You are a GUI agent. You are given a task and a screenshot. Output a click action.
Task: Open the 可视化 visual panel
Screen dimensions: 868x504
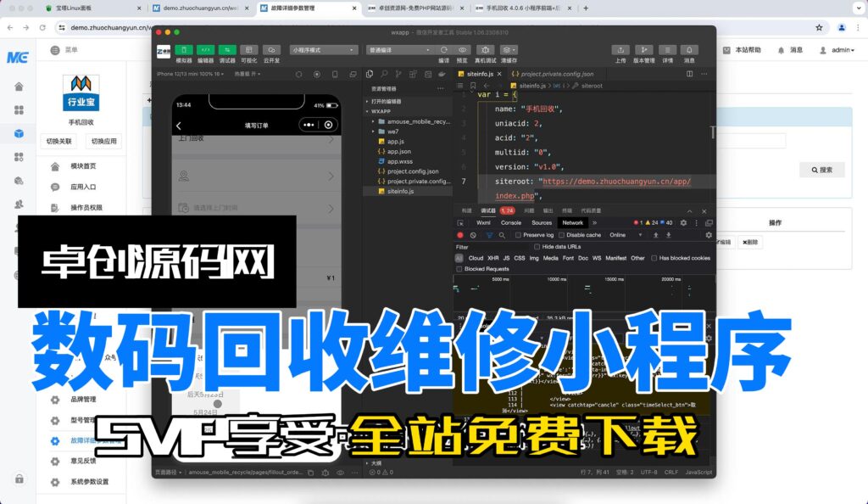248,50
